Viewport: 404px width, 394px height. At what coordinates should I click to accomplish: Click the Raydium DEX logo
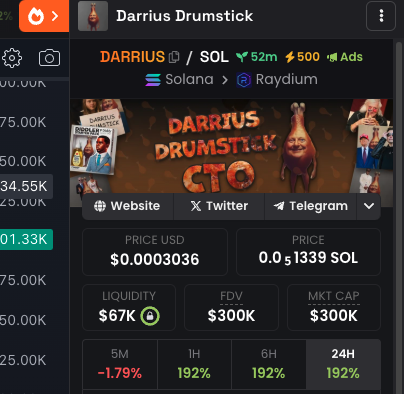coord(244,80)
